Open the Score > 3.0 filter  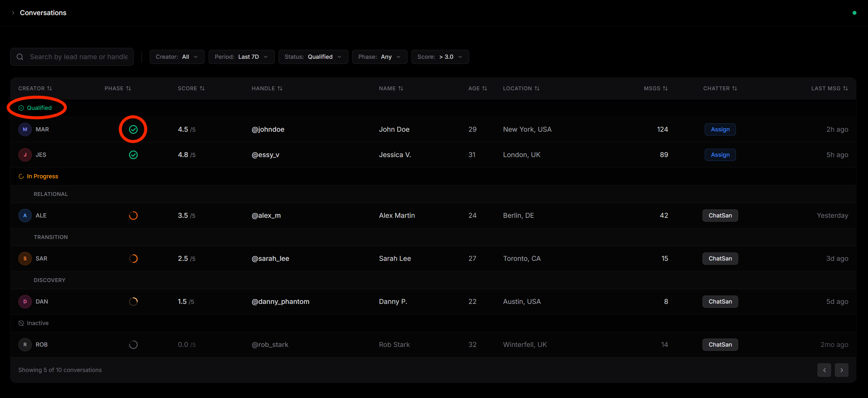pyautogui.click(x=440, y=57)
